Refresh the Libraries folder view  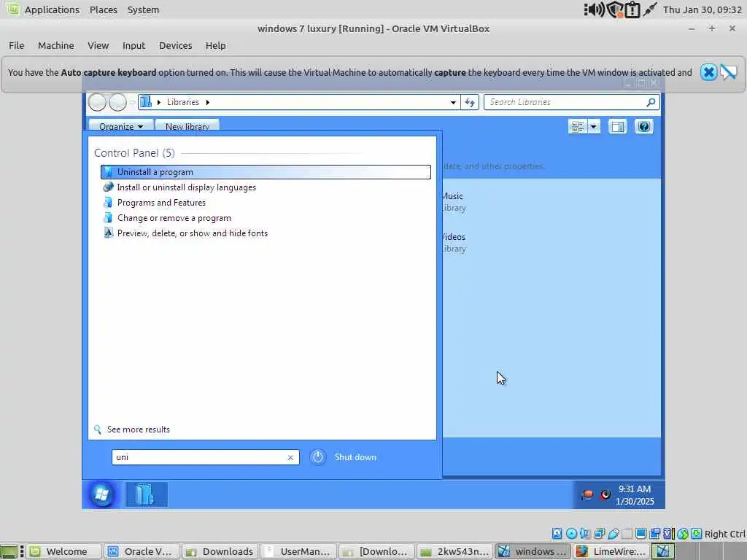click(470, 102)
